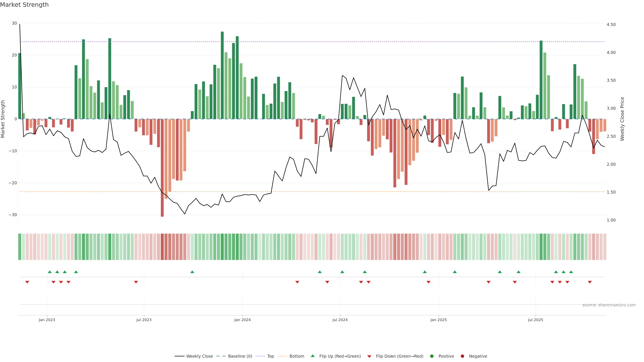The width and height of the screenshot is (644, 362).
Task: Click the Baseline (0) legend dash icon
Action: click(x=221, y=356)
